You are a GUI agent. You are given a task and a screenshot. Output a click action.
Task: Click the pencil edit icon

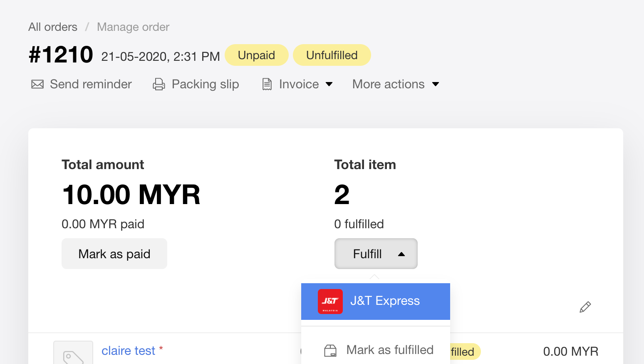pyautogui.click(x=585, y=307)
